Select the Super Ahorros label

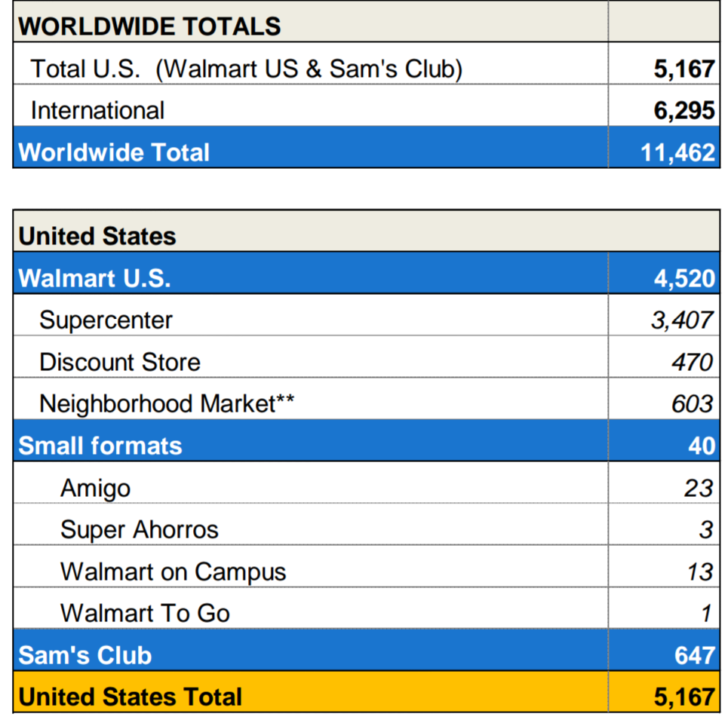click(140, 529)
